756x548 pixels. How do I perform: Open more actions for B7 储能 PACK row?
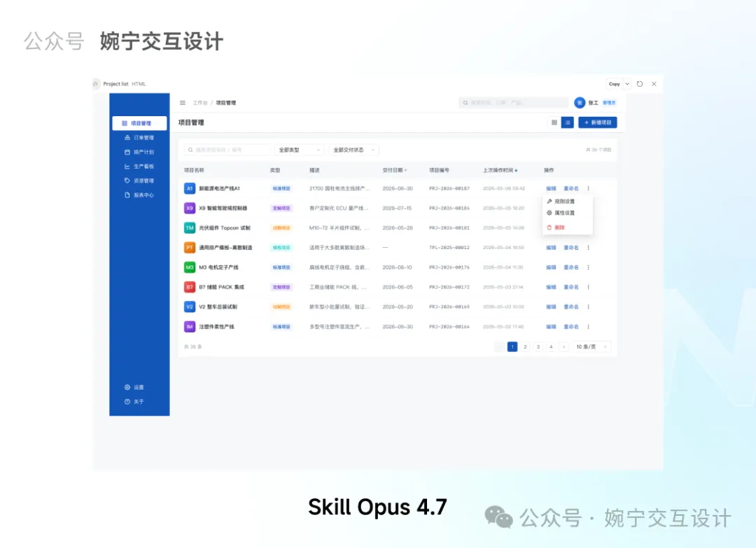588,287
